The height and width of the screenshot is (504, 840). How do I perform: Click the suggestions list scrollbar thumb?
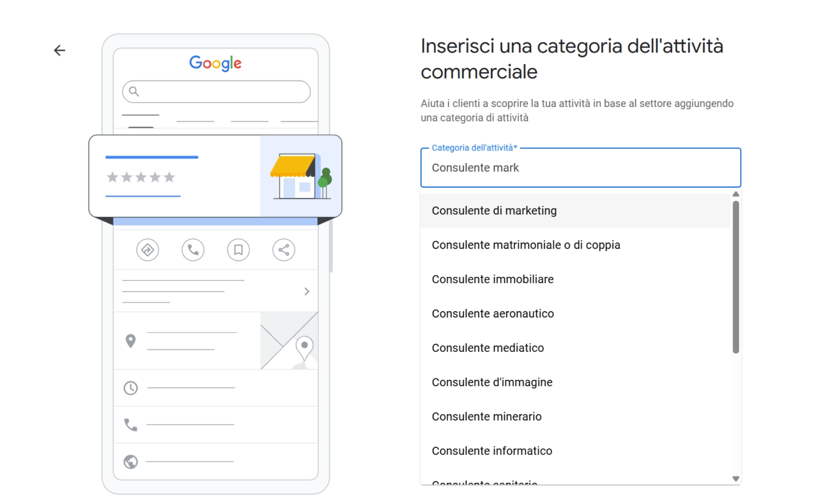(736, 277)
